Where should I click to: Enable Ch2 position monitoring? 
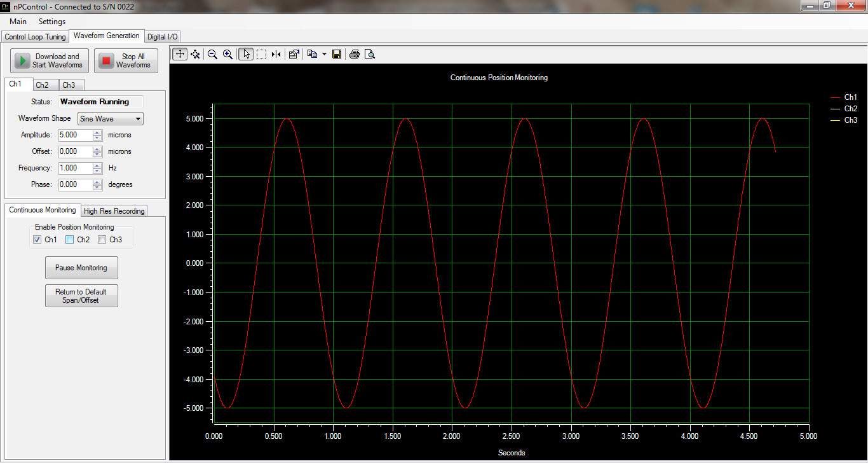(x=70, y=239)
